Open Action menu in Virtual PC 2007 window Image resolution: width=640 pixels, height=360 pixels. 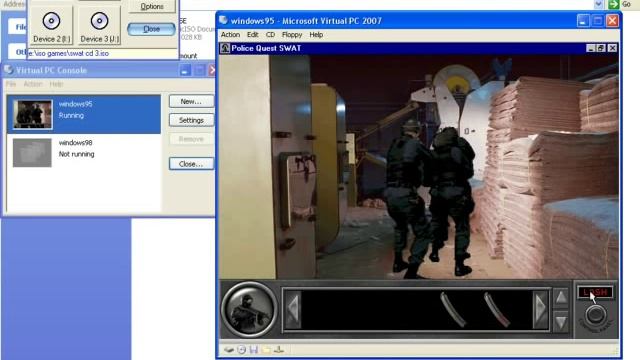pos(230,35)
